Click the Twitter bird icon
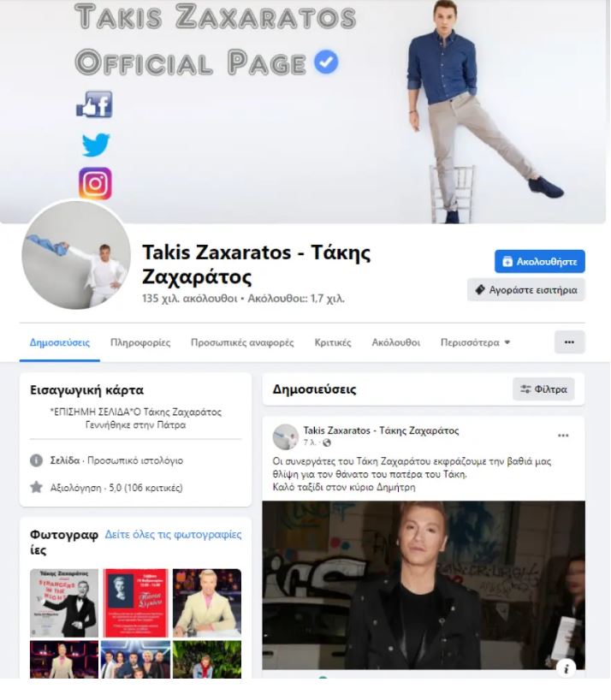The width and height of the screenshot is (611, 700). [x=96, y=145]
